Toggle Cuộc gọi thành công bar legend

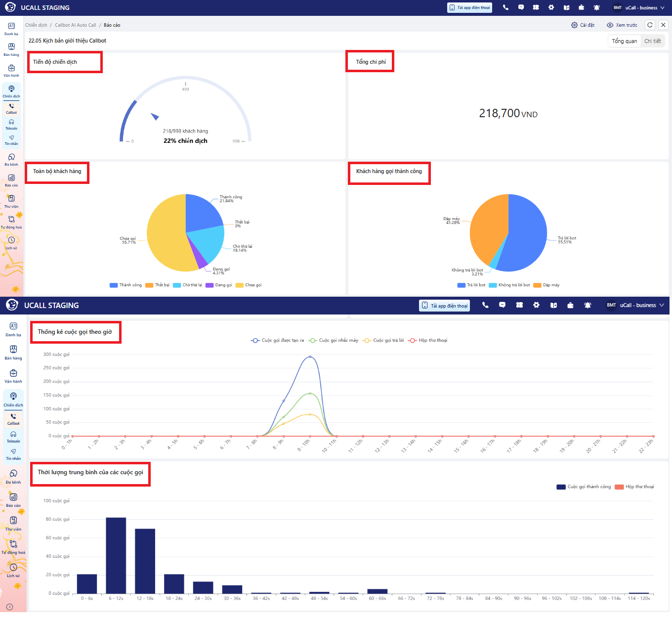point(584,487)
